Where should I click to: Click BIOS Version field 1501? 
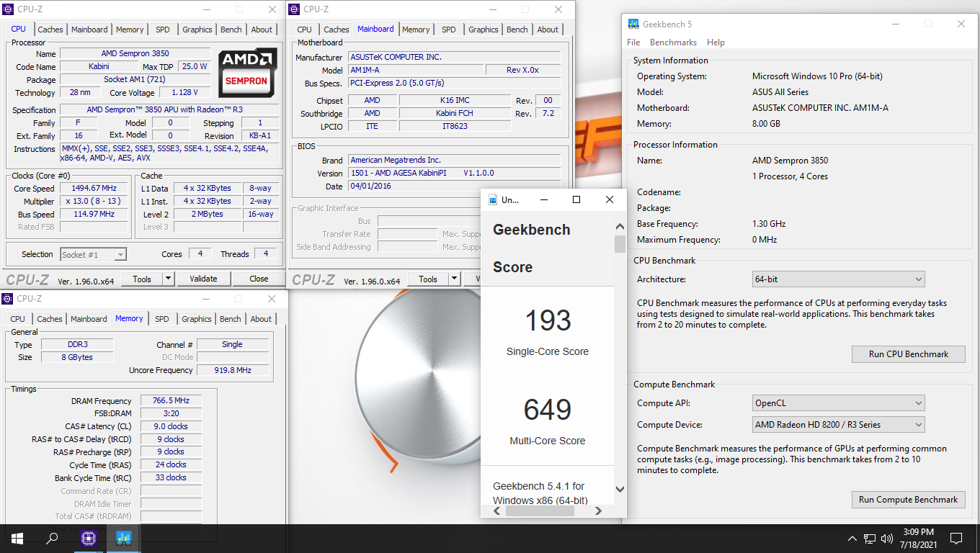tap(455, 173)
